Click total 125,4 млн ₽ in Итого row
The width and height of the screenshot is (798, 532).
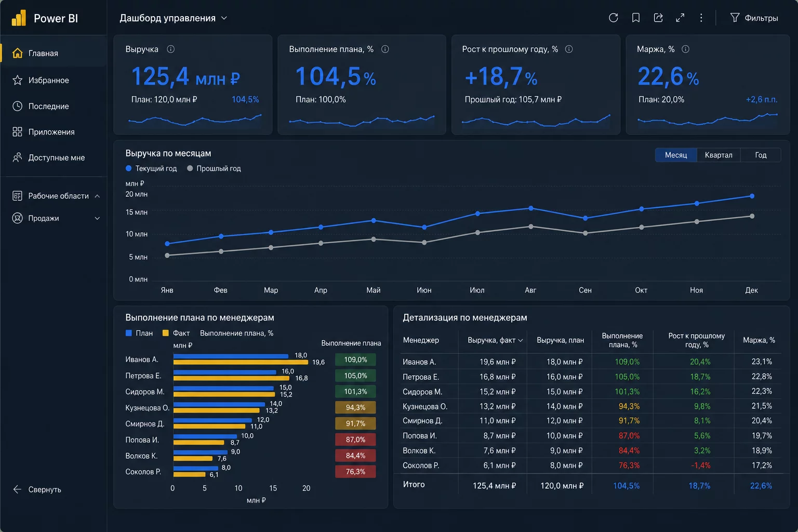494,486
